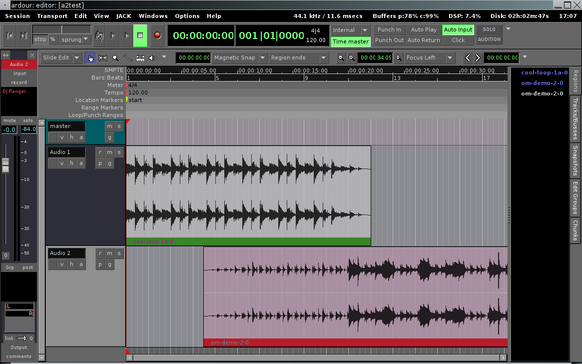
Task: Toggle loop playback icon
Action: 99,36
